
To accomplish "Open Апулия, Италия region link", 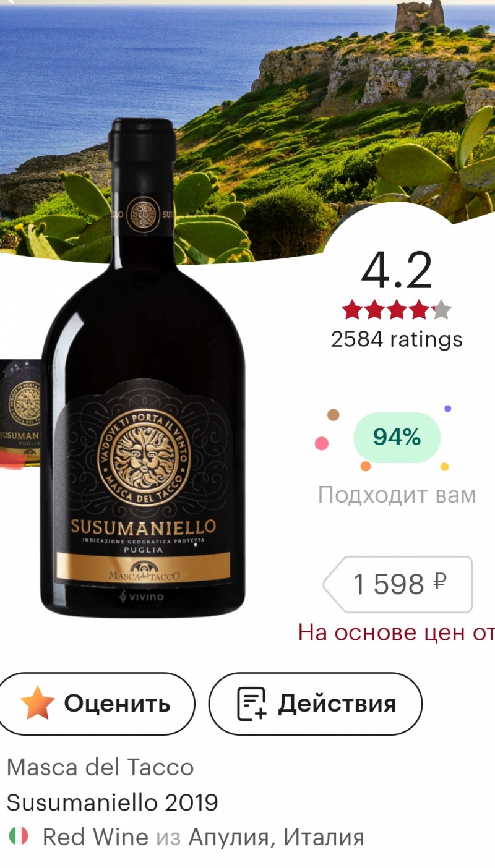I will (x=276, y=838).
